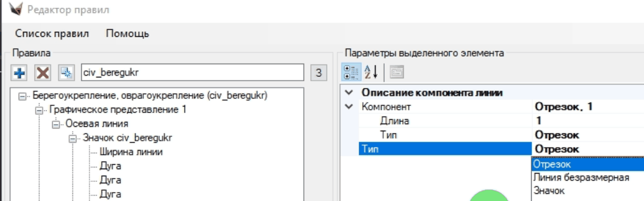Switch property grid to categorized view

[x=351, y=72]
